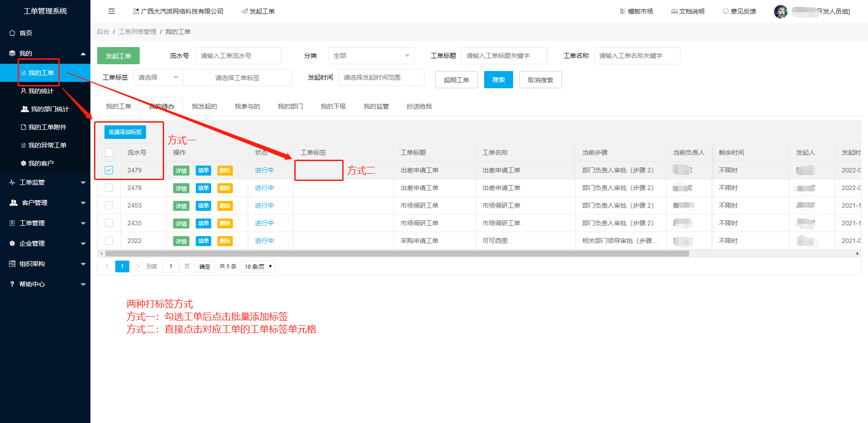Click the green 发起工单 button
The image size is (868, 423).
118,56
